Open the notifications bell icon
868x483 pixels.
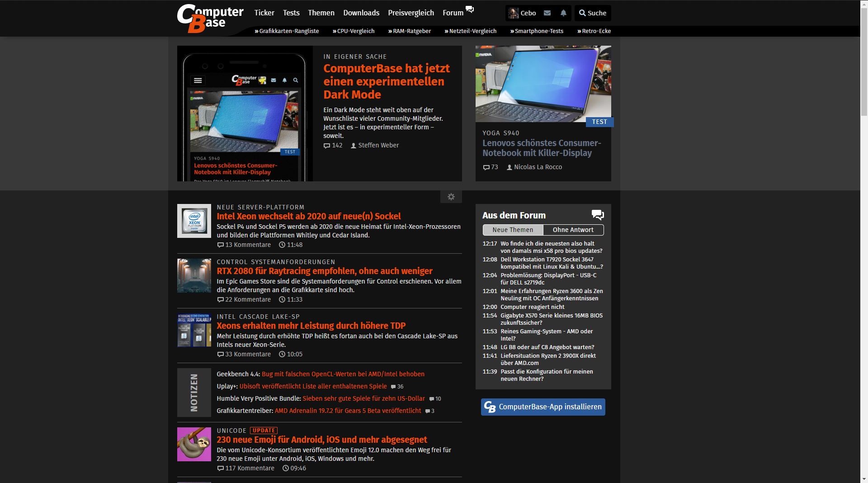pyautogui.click(x=563, y=13)
